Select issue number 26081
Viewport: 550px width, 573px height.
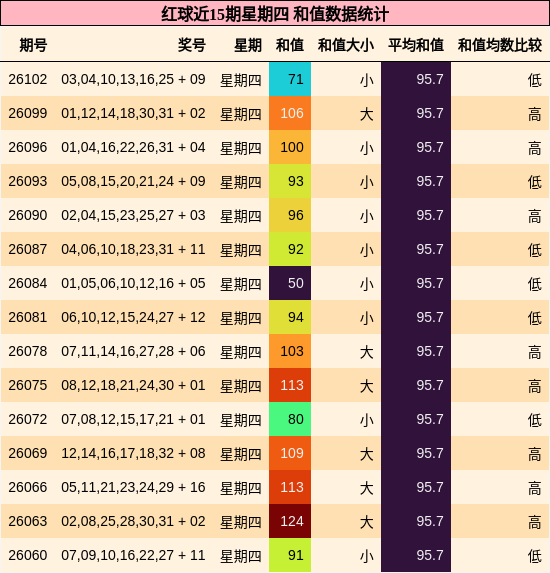tap(28, 317)
